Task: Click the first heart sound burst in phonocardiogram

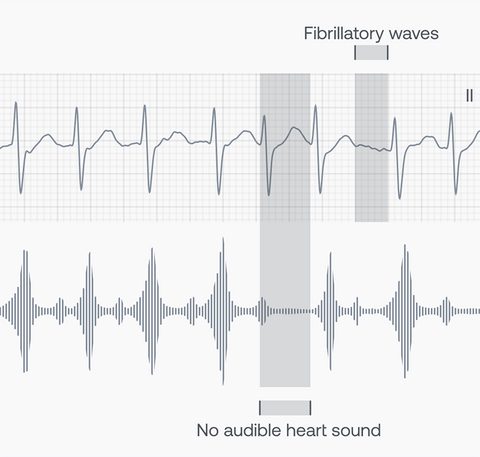Action: click(25, 311)
